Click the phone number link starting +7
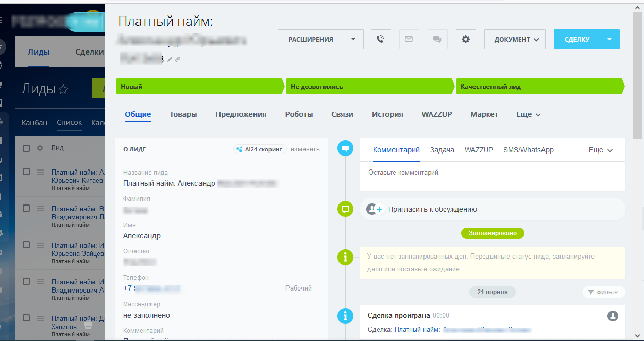The height and width of the screenshot is (341, 644). tap(152, 288)
